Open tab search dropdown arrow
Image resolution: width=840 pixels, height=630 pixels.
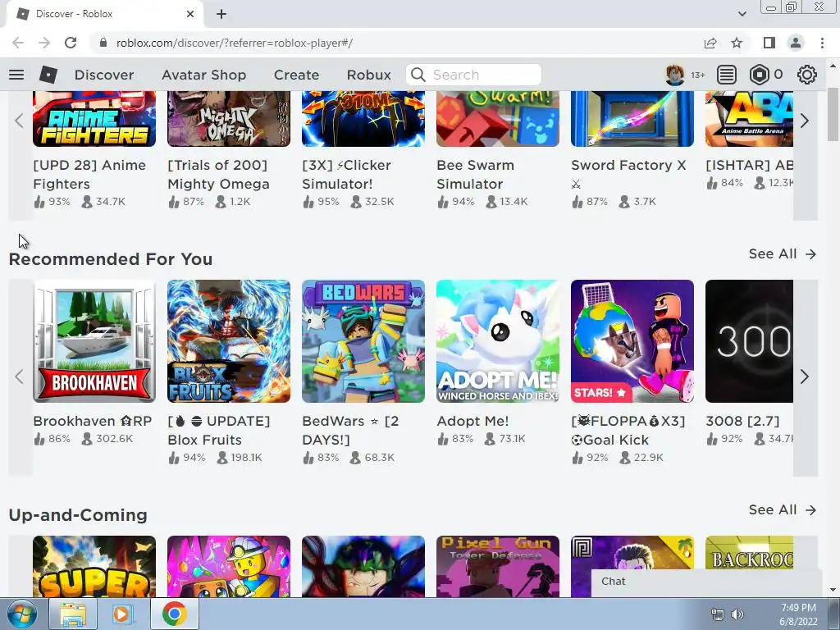[x=742, y=14]
